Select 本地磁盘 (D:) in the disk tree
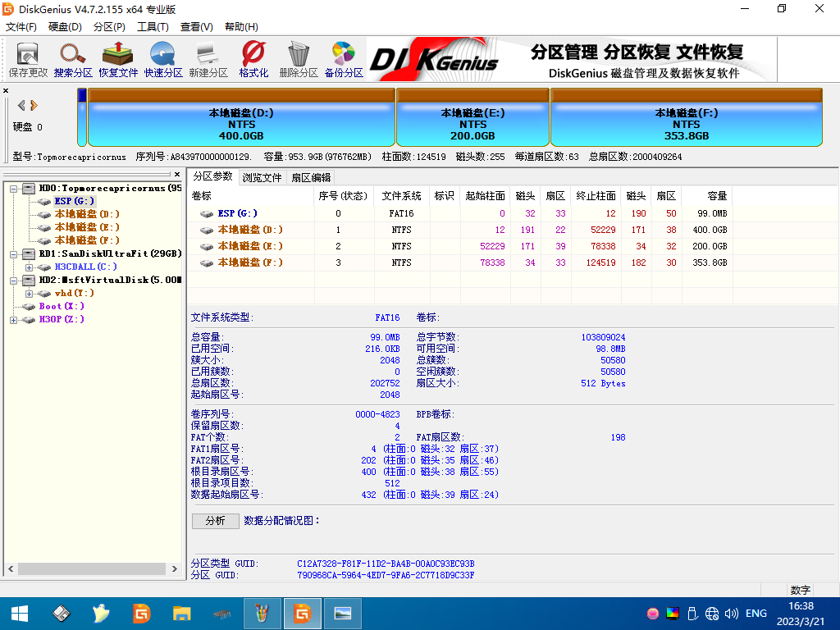The image size is (840, 630). (x=87, y=214)
